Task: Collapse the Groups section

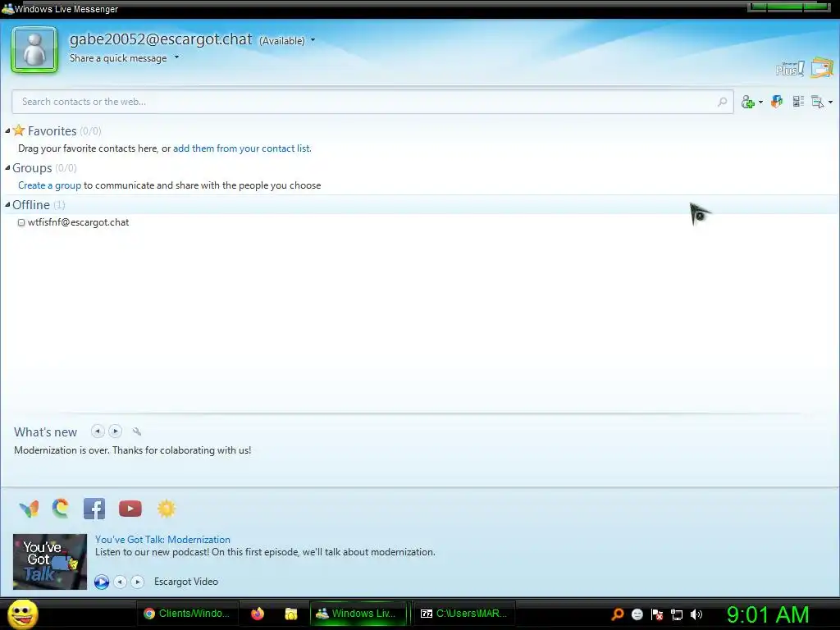Action: click(7, 167)
